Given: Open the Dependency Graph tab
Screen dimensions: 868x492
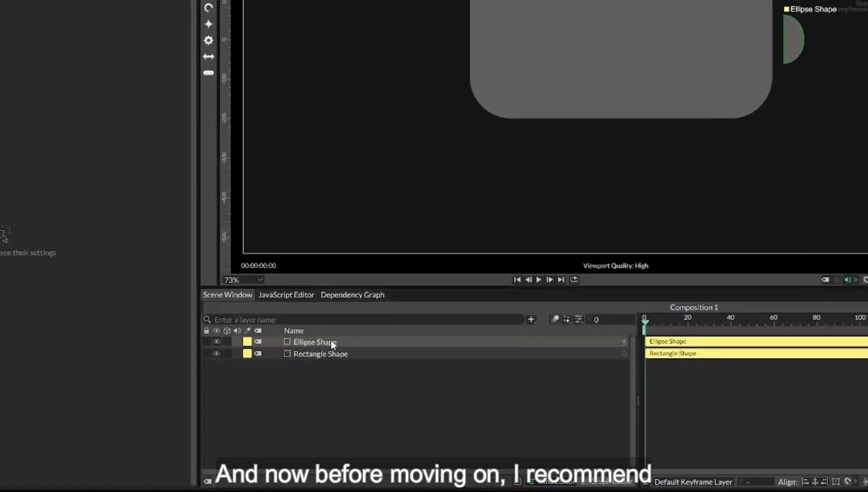Looking at the screenshot, I should tap(353, 295).
